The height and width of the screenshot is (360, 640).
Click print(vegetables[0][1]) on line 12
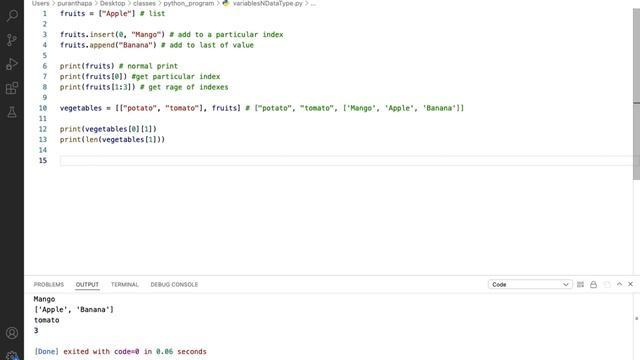click(108, 129)
